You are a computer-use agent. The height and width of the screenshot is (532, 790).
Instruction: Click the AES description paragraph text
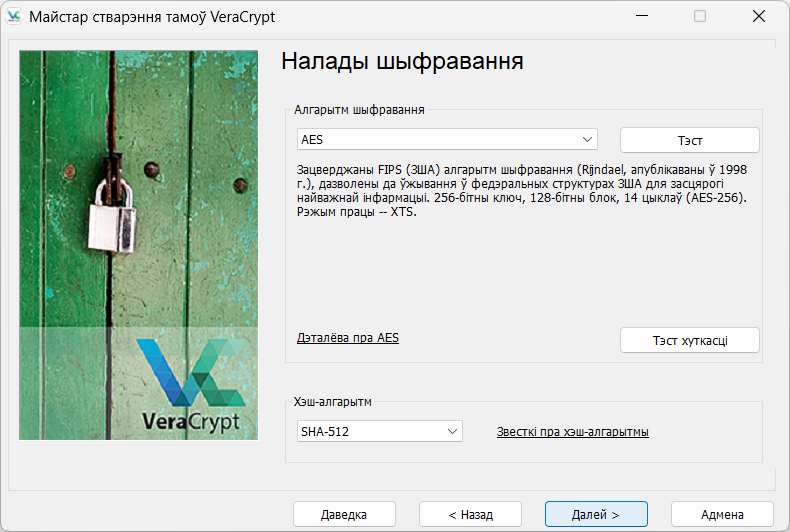pos(522,190)
